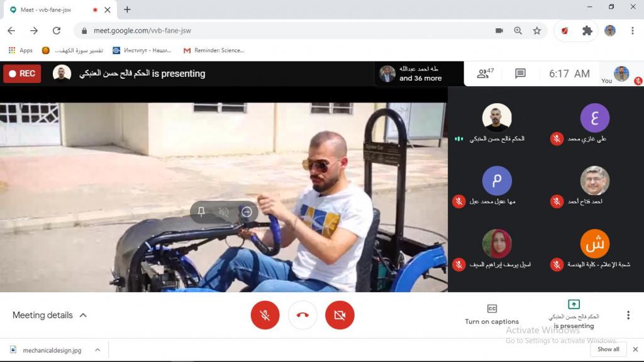Click Show all downloads button
The width and height of the screenshot is (644, 362).
[x=608, y=349]
